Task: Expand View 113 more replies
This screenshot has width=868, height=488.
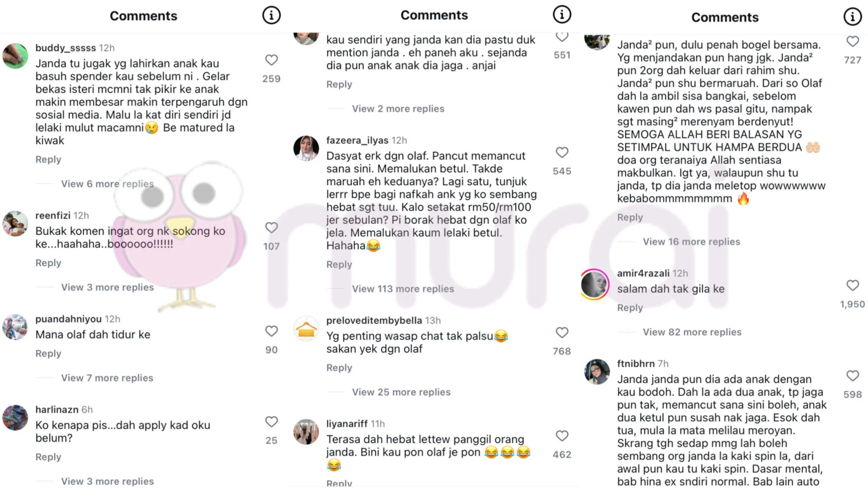Action: point(403,289)
